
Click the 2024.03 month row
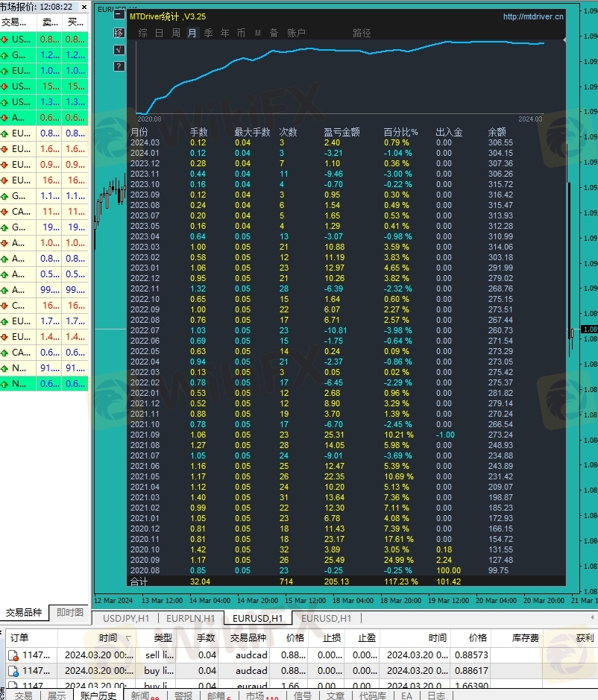tap(347, 142)
